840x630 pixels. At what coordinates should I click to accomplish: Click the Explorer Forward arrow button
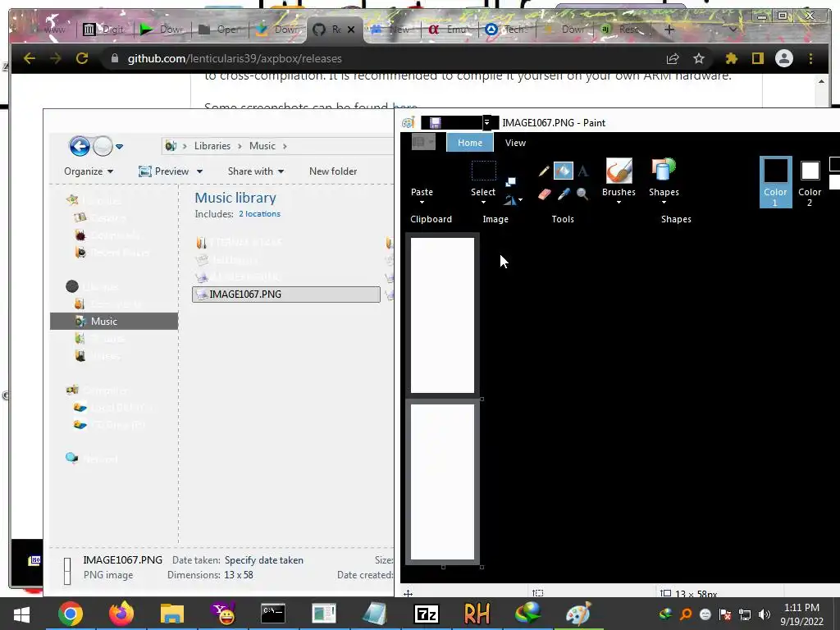(103, 146)
